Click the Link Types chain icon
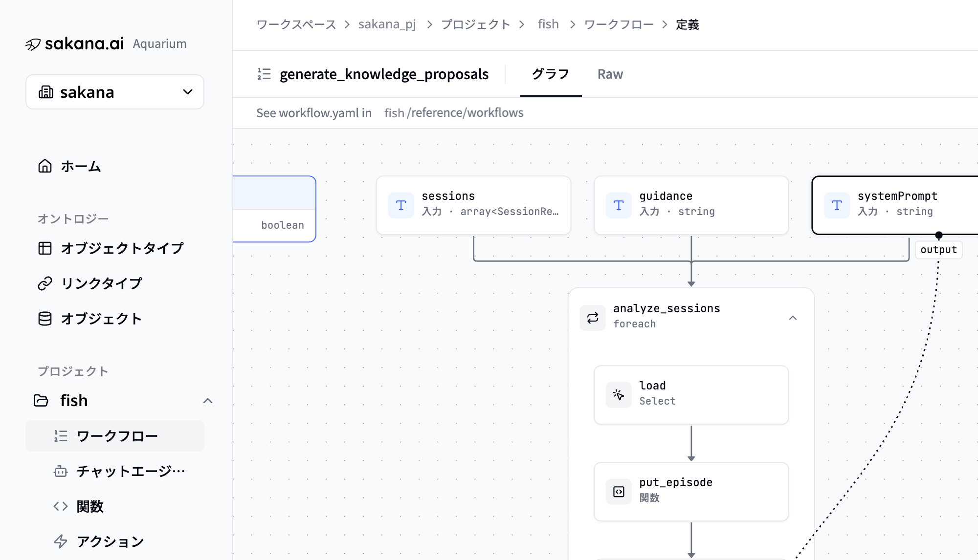Viewport: 978px width, 560px height. coord(45,283)
